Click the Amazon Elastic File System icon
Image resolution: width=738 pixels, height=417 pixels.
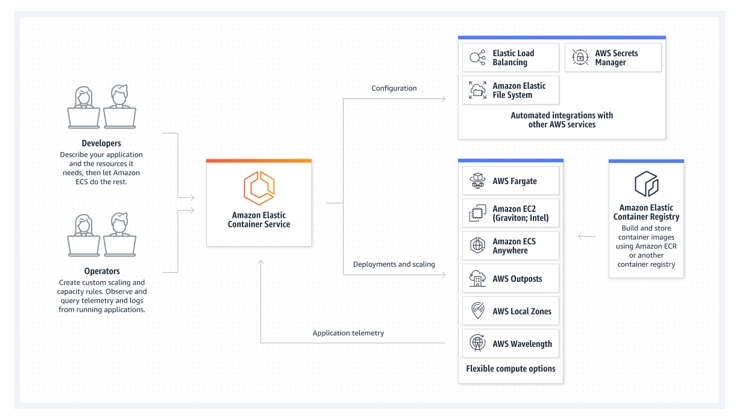click(x=477, y=90)
